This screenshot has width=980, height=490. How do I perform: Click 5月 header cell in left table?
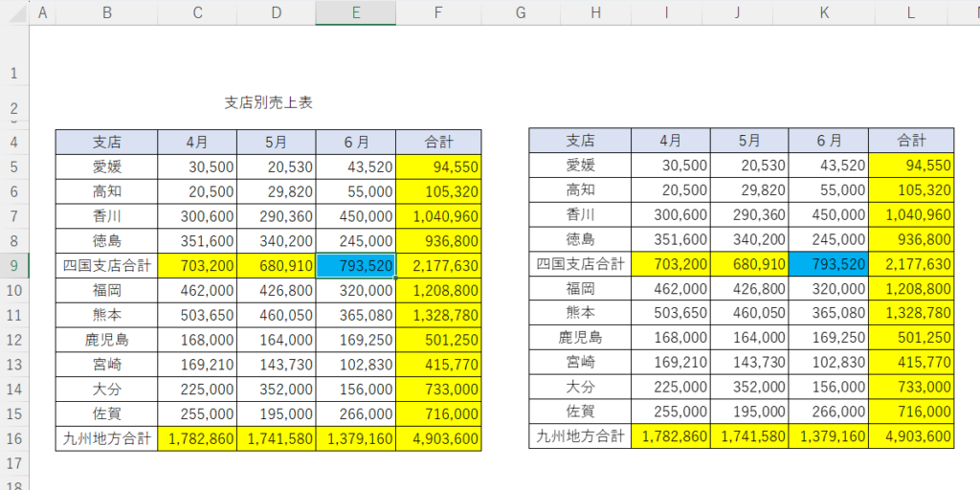point(276,142)
